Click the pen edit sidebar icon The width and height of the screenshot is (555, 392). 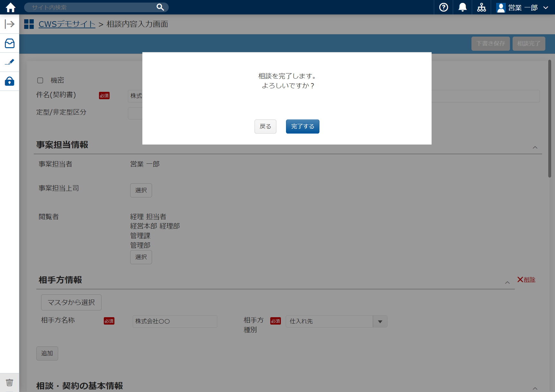click(10, 62)
